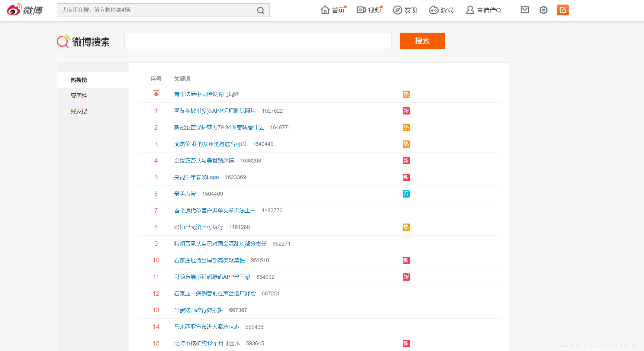Click the Weibo logo icon
The width and height of the screenshot is (644, 351).
point(14,10)
